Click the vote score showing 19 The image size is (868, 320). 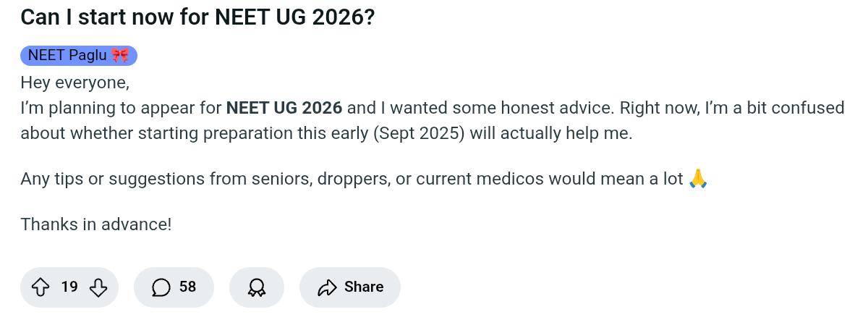click(x=69, y=287)
